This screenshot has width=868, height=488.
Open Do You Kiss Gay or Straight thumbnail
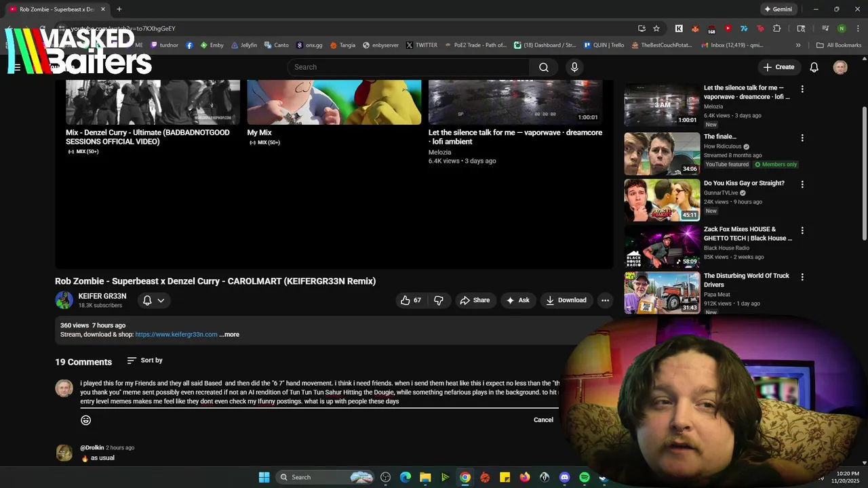(x=662, y=201)
